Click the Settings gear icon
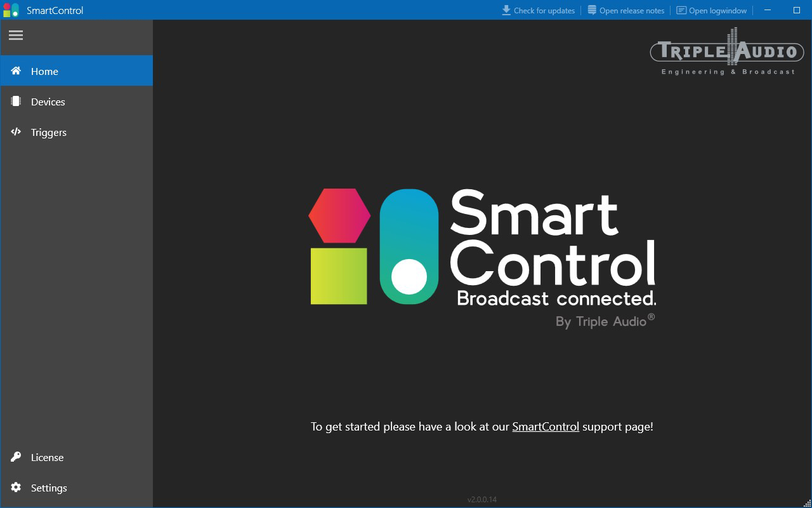Image resolution: width=812 pixels, height=508 pixels. [16, 487]
